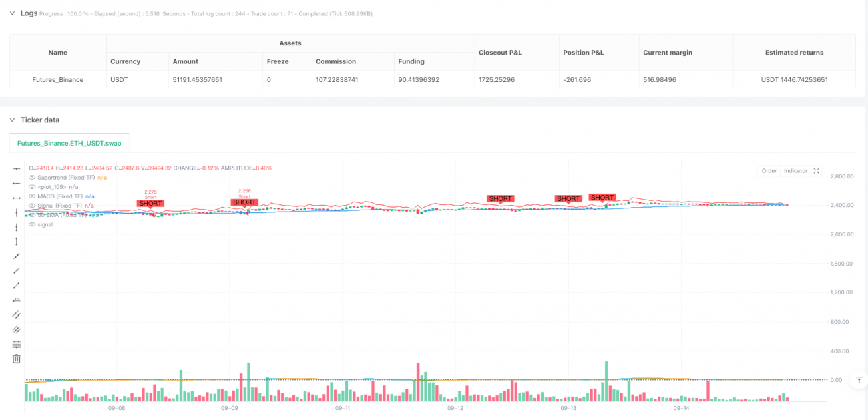Select the vertical segment drawing tool

17,242
